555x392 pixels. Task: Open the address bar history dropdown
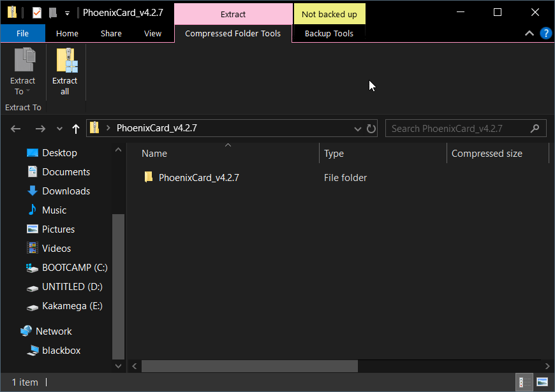pyautogui.click(x=358, y=129)
